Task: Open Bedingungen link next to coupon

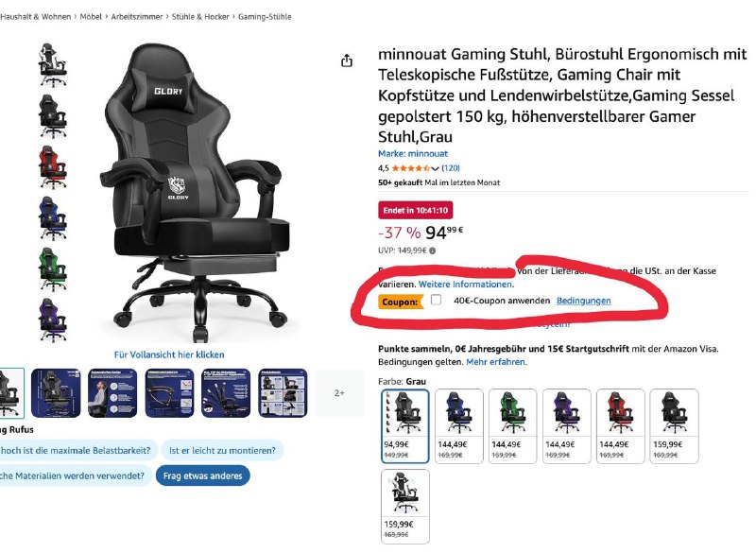Action: [583, 301]
